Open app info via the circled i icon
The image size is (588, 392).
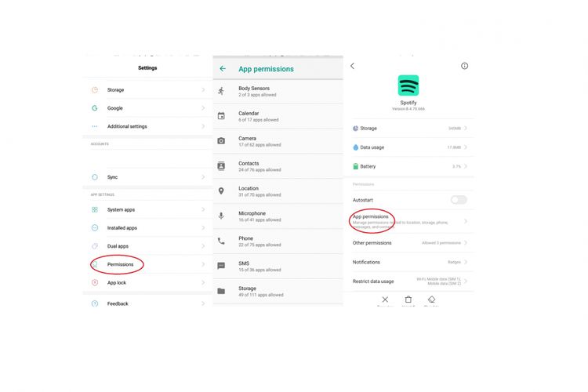tap(464, 66)
